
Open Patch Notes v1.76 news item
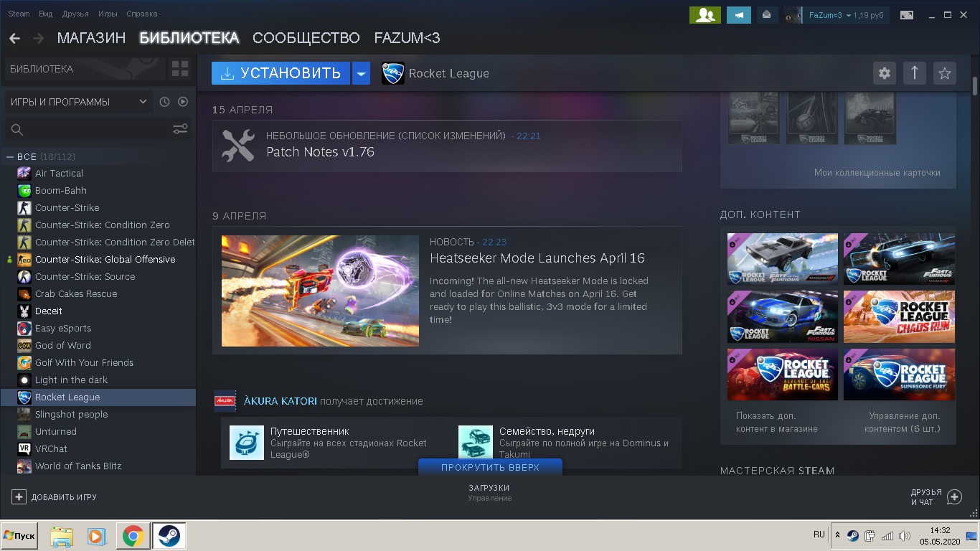tap(447, 146)
